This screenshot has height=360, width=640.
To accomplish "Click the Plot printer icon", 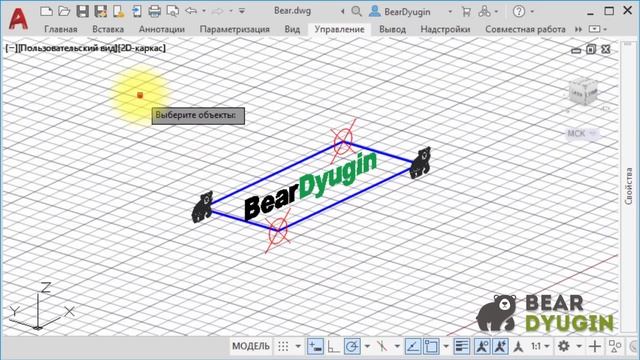I will pos(154,11).
